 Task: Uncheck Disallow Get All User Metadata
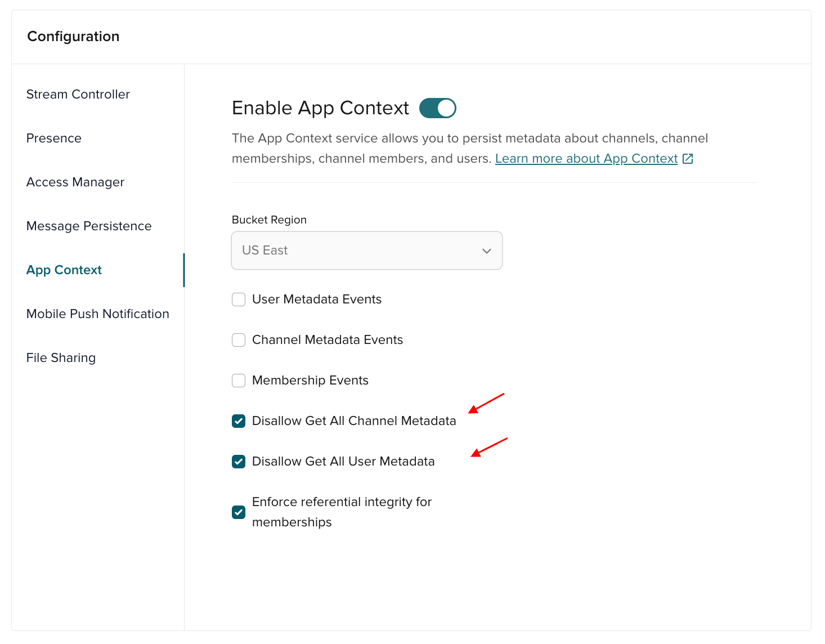pyautogui.click(x=239, y=462)
